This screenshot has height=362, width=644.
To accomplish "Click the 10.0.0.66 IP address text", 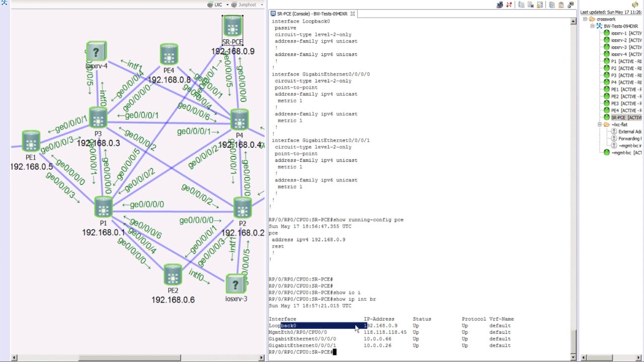I will click(x=377, y=339).
